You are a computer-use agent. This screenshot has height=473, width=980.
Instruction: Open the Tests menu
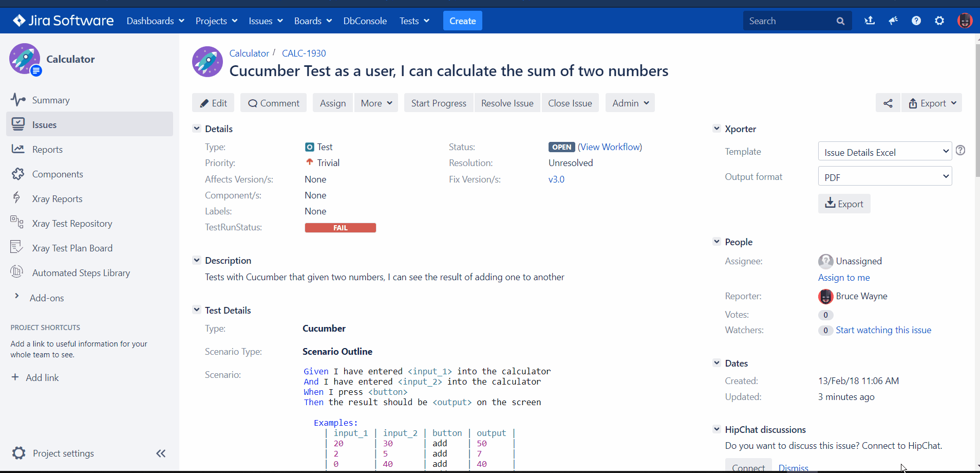point(414,21)
